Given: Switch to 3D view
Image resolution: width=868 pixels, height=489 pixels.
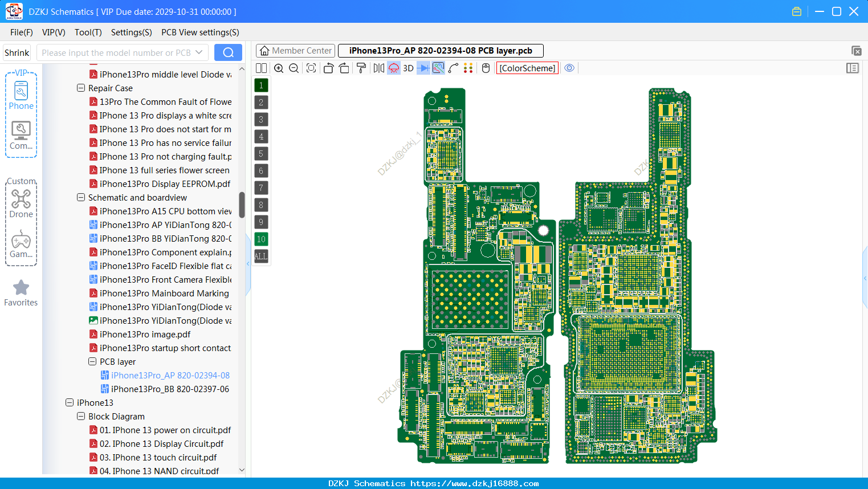Looking at the screenshot, I should (x=408, y=68).
